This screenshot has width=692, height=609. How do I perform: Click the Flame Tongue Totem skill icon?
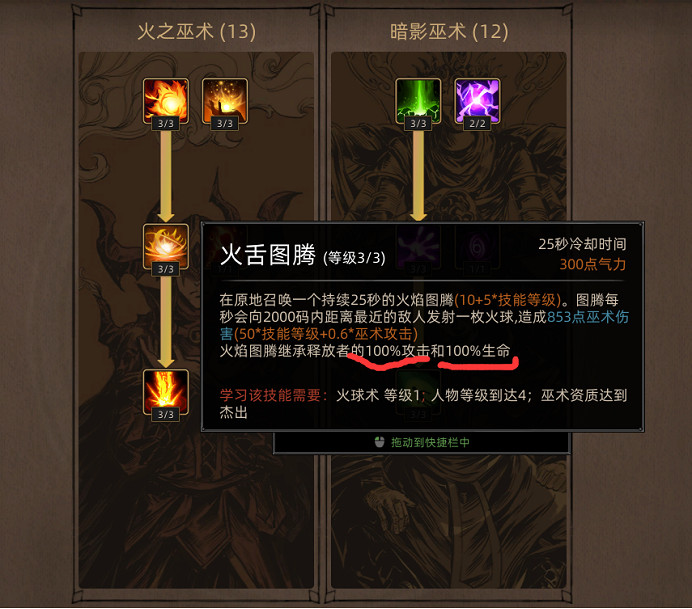(165, 246)
